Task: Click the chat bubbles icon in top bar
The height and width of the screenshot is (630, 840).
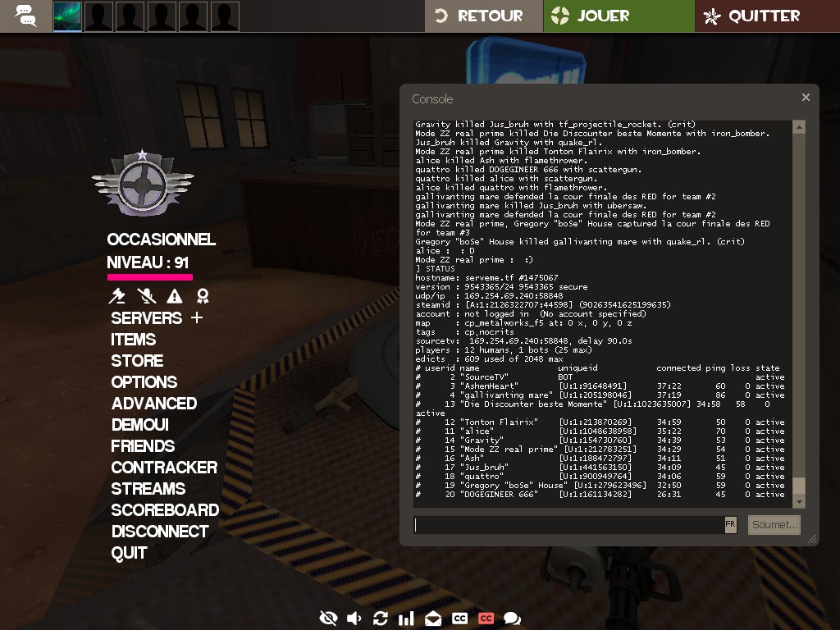Action: click(25, 16)
